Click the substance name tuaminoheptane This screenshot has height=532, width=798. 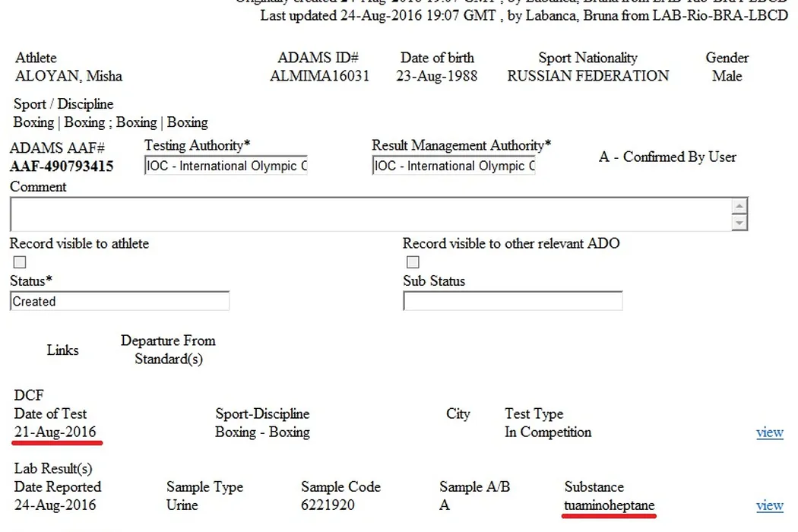[609, 505]
